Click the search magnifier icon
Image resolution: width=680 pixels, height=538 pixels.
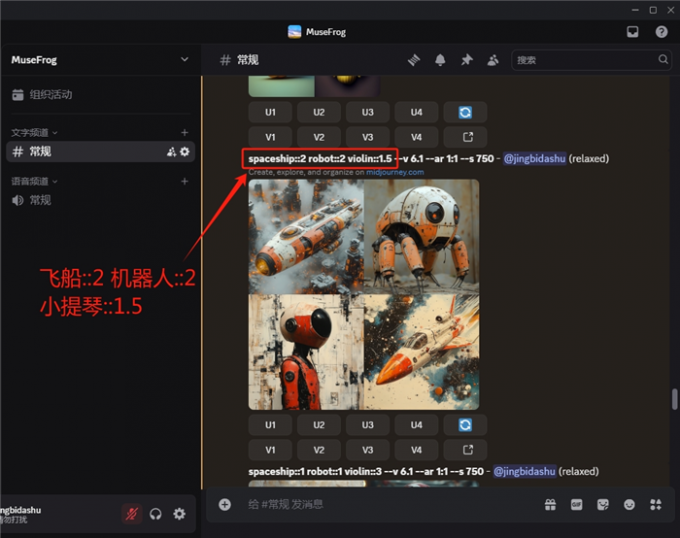coord(663,59)
